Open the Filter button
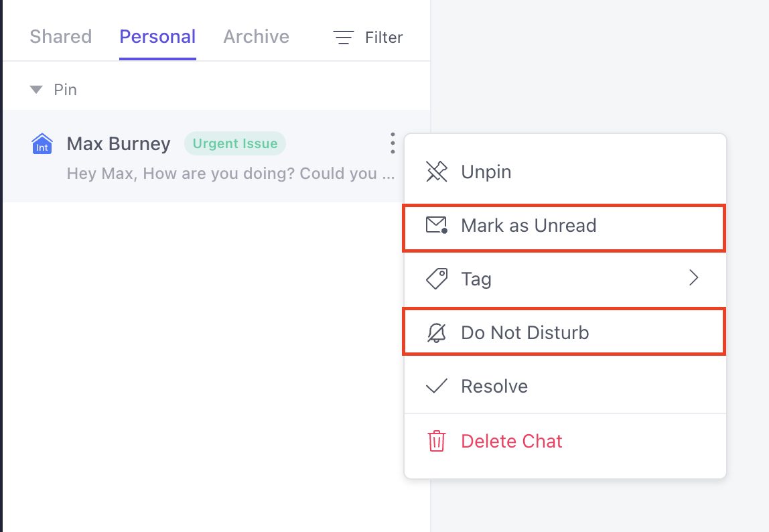The image size is (769, 532). click(368, 38)
